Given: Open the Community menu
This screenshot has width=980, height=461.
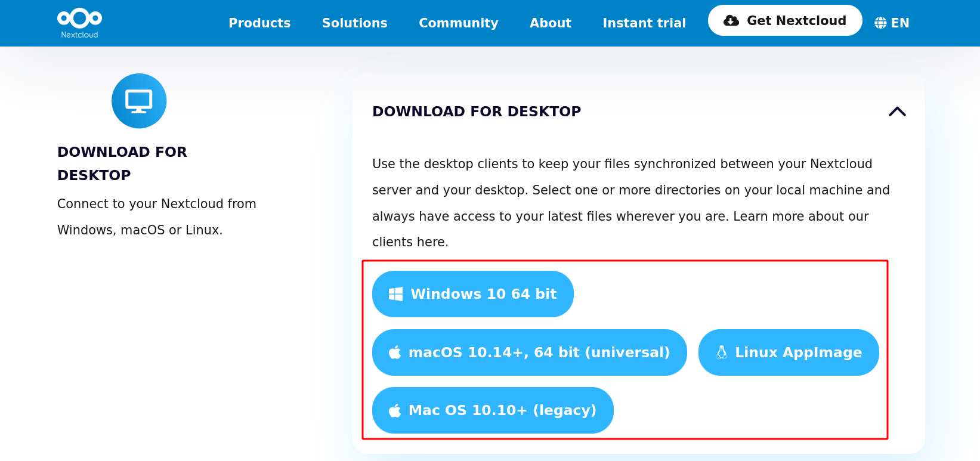Looking at the screenshot, I should coord(459,23).
